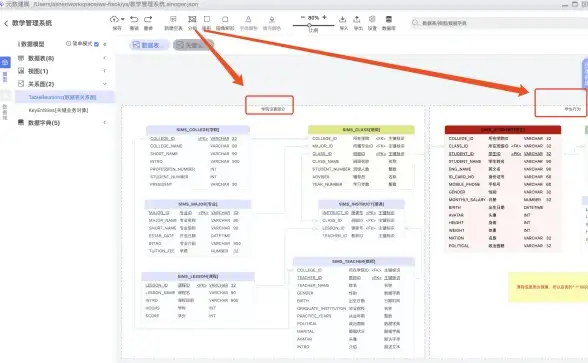
Task: Open the save dropdown arrow beside cloud icon
Action: point(123,19)
